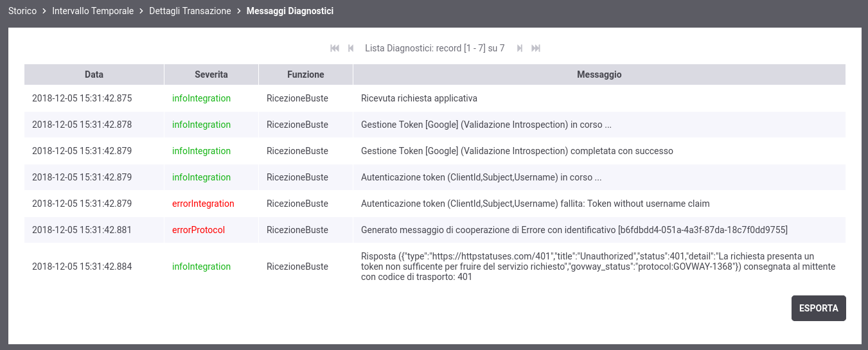Click the Severita column header

(211, 74)
